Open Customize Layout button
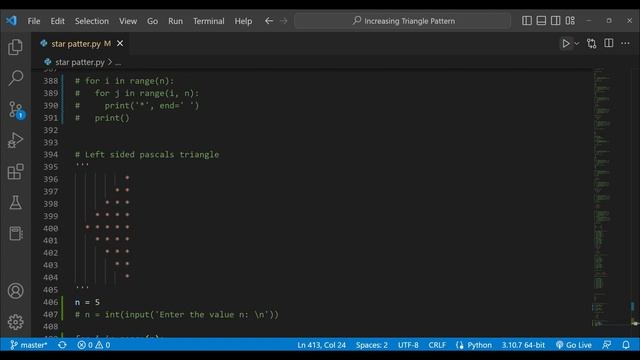This screenshot has width=640, height=360. pos(570,20)
